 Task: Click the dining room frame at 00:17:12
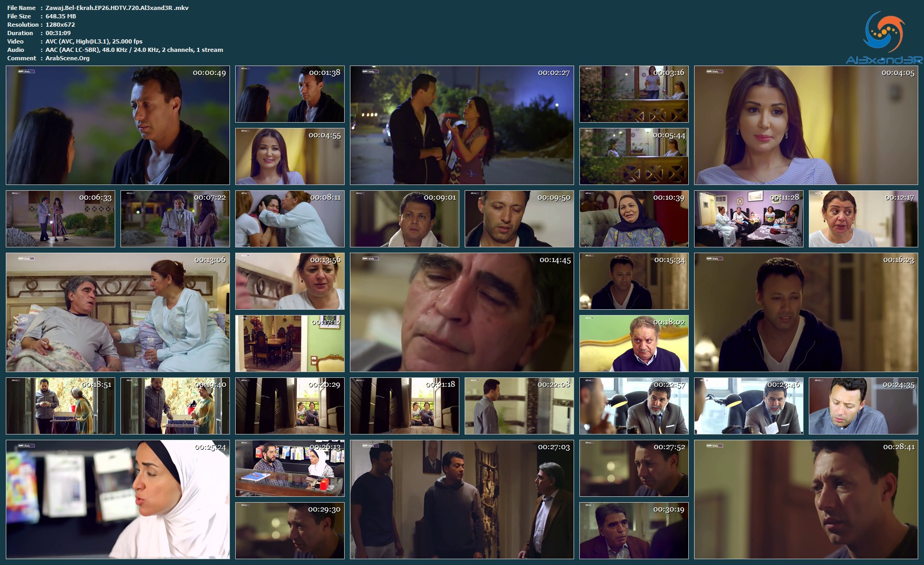[290, 343]
